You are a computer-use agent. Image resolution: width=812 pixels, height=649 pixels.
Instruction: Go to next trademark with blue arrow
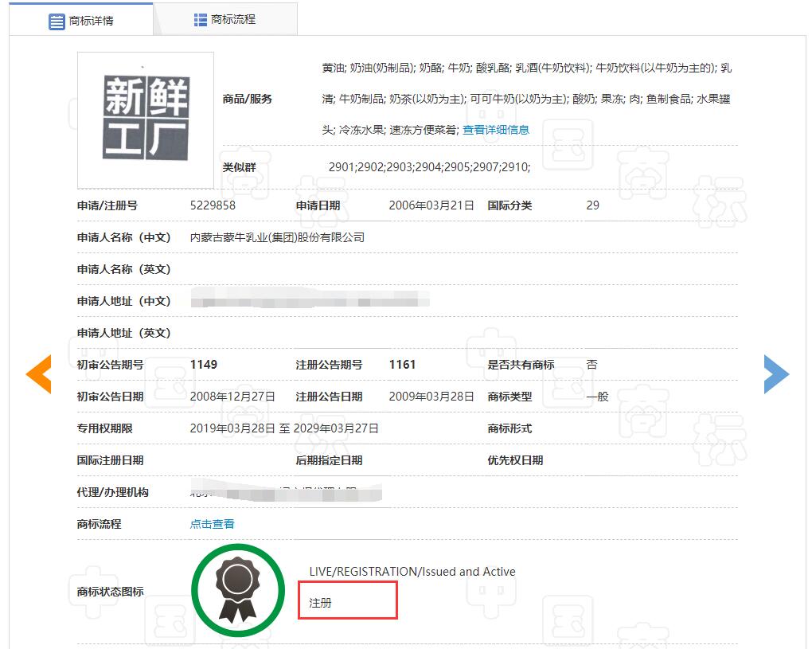[x=775, y=374]
